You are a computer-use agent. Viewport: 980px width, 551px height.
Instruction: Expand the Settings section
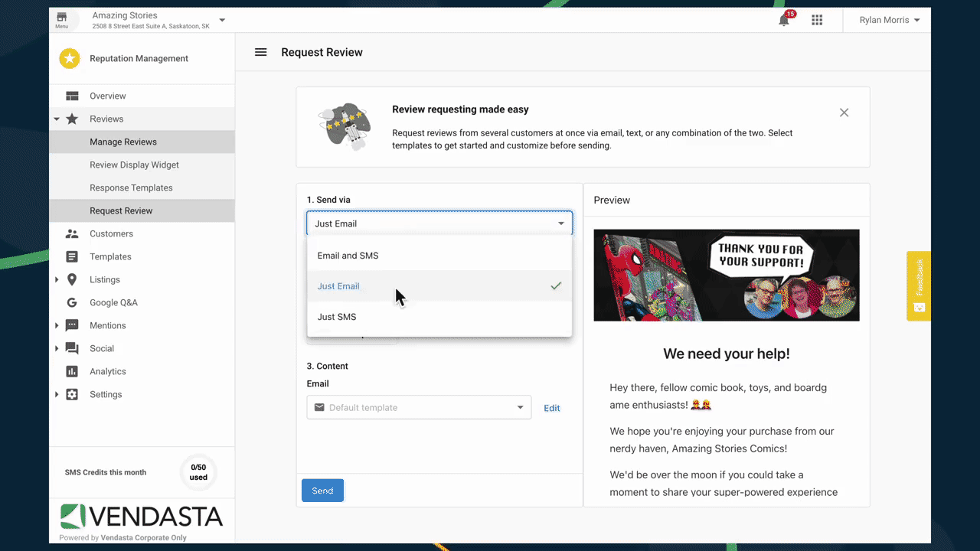point(56,394)
